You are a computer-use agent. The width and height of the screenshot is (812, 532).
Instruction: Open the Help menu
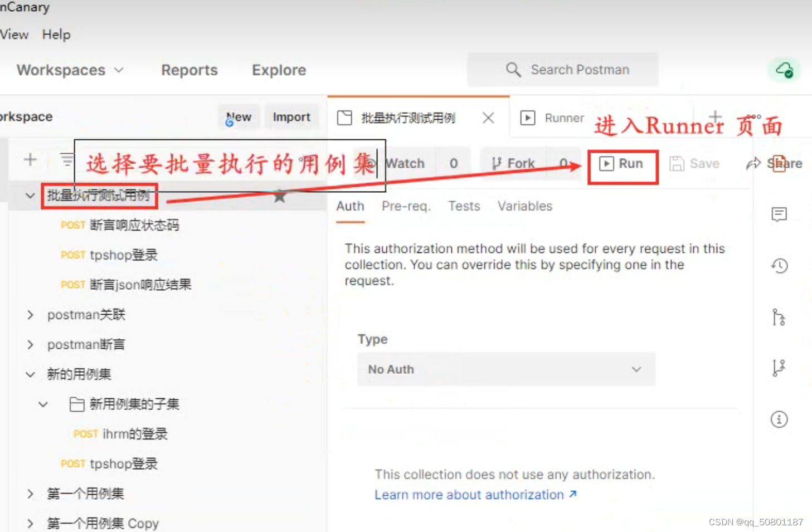coord(56,35)
